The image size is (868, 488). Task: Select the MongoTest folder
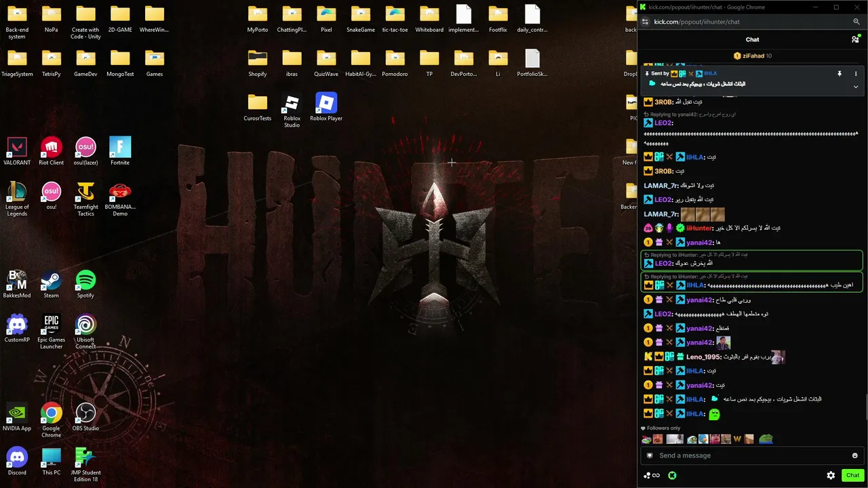coord(120,63)
